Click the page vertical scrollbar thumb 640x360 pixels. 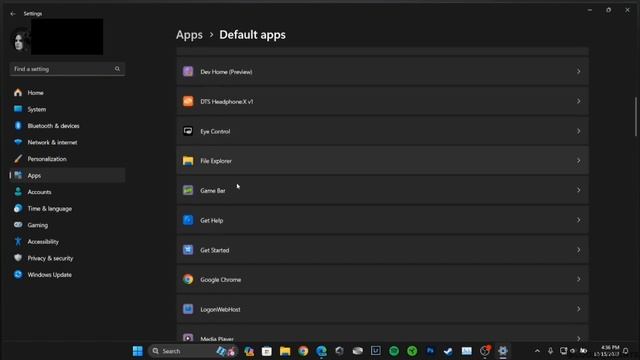[636, 116]
